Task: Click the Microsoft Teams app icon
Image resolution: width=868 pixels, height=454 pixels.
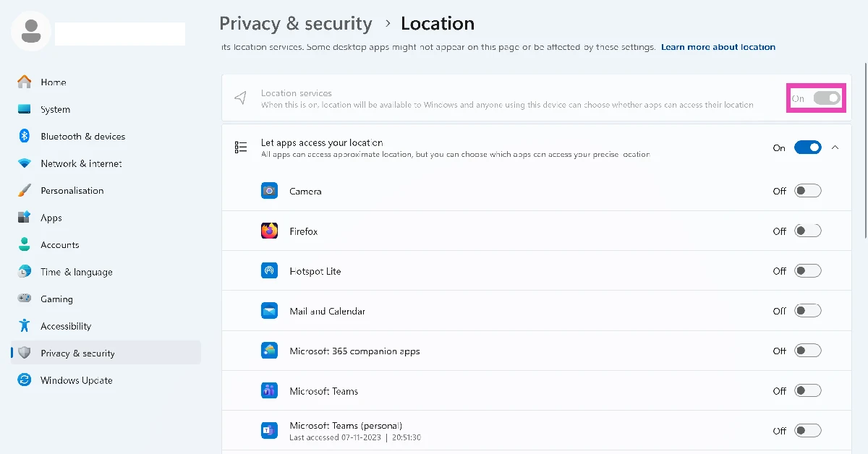Action: [270, 390]
